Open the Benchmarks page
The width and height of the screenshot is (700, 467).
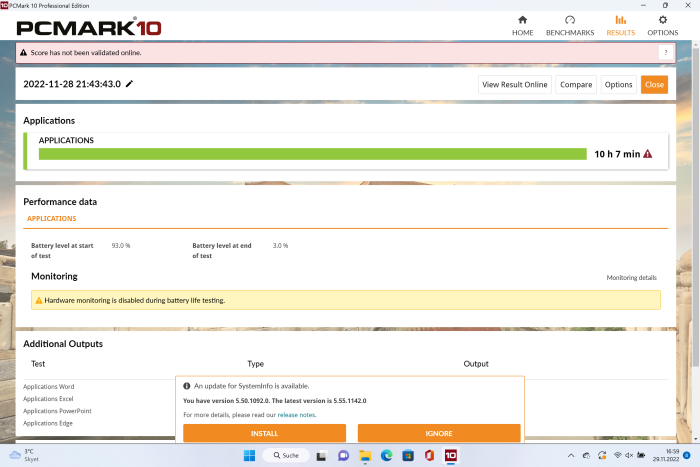[569, 25]
